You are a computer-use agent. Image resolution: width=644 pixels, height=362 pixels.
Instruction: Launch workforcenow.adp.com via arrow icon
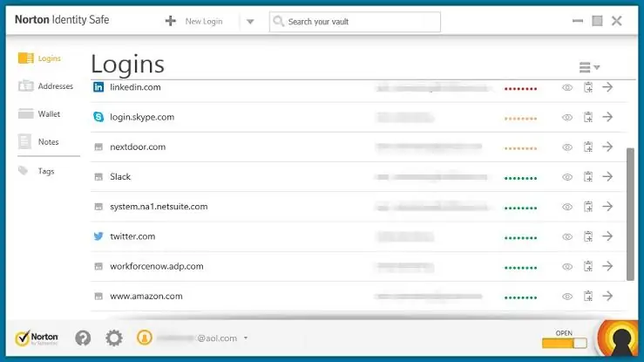607,266
